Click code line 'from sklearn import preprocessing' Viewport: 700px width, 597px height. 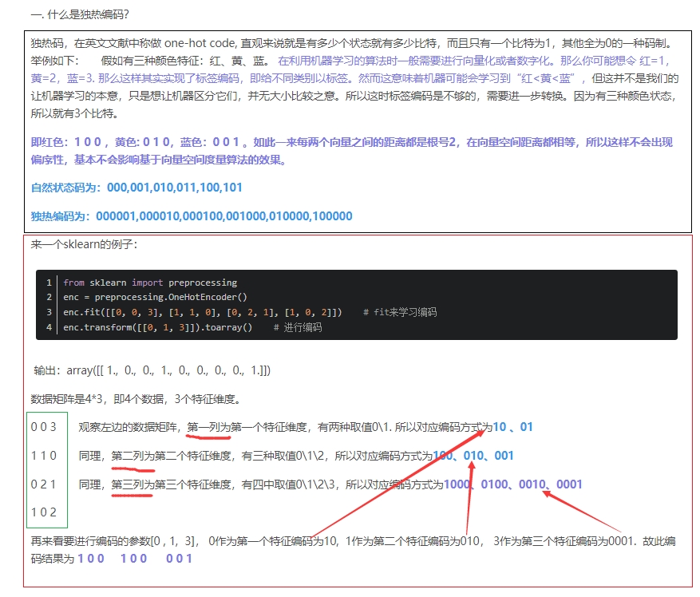[150, 283]
